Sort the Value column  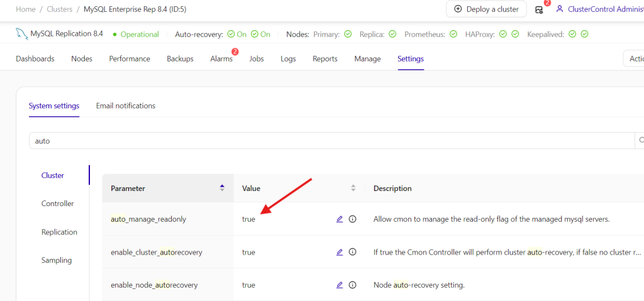click(x=353, y=188)
